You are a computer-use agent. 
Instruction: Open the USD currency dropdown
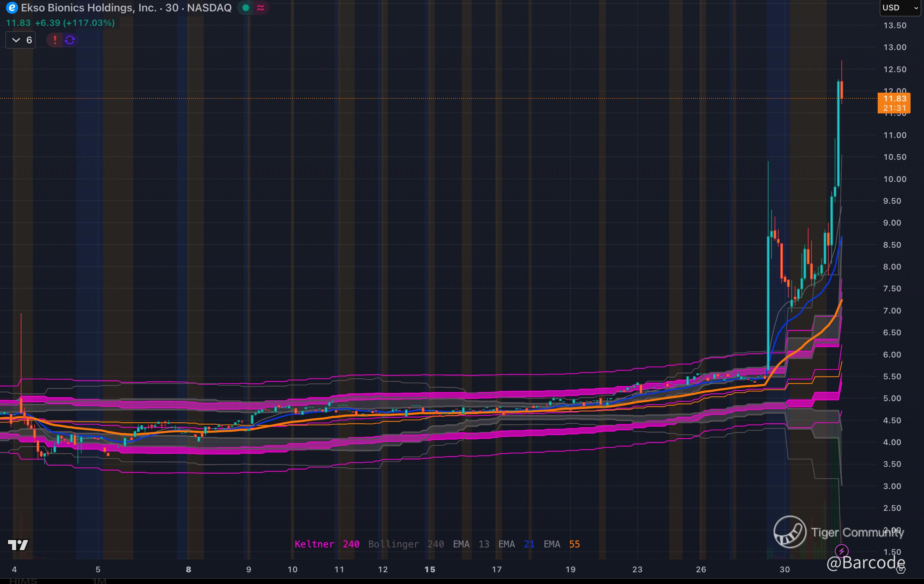tap(900, 8)
